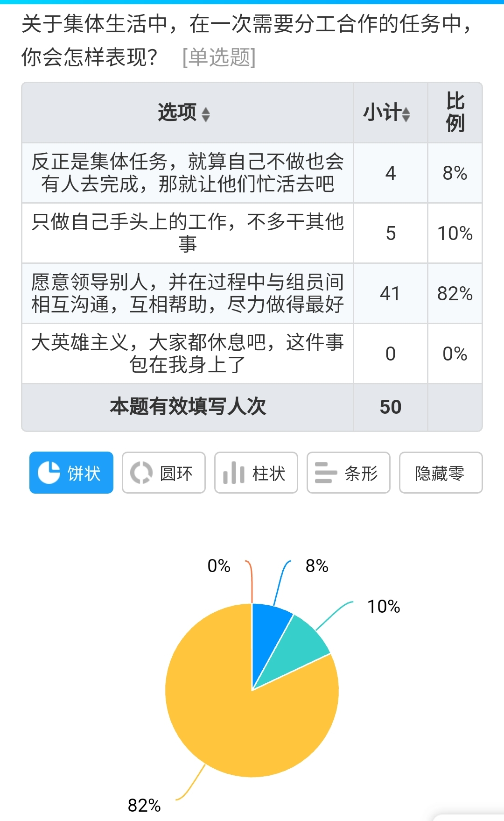This screenshot has width=504, height=821.
Task: Click the blue 8% pie slice
Action: [x=268, y=630]
